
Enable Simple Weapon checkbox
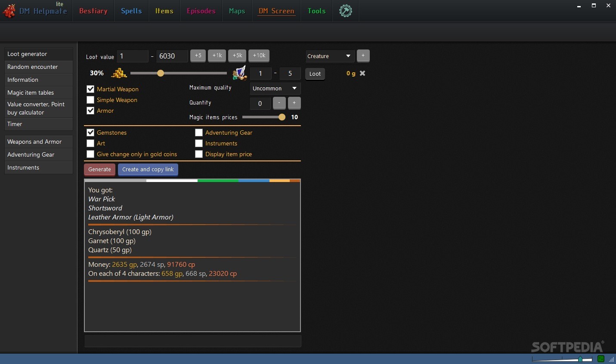[90, 100]
